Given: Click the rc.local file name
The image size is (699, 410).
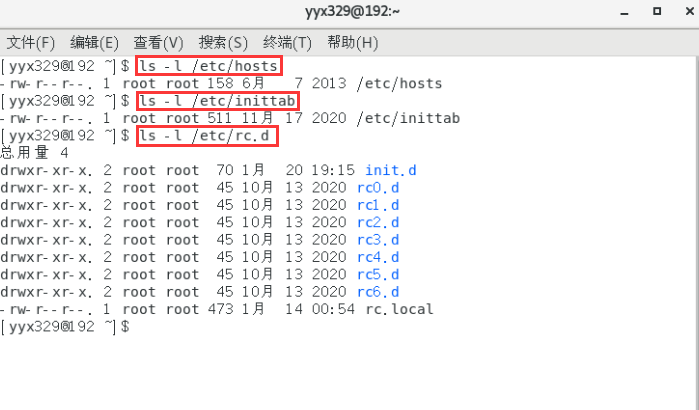Looking at the screenshot, I should click(x=399, y=309).
